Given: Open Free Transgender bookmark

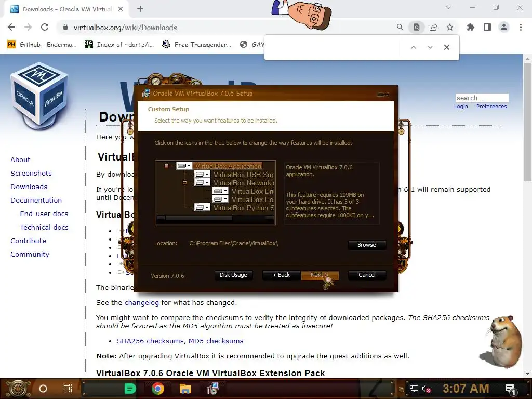Looking at the screenshot, I should pyautogui.click(x=197, y=45).
